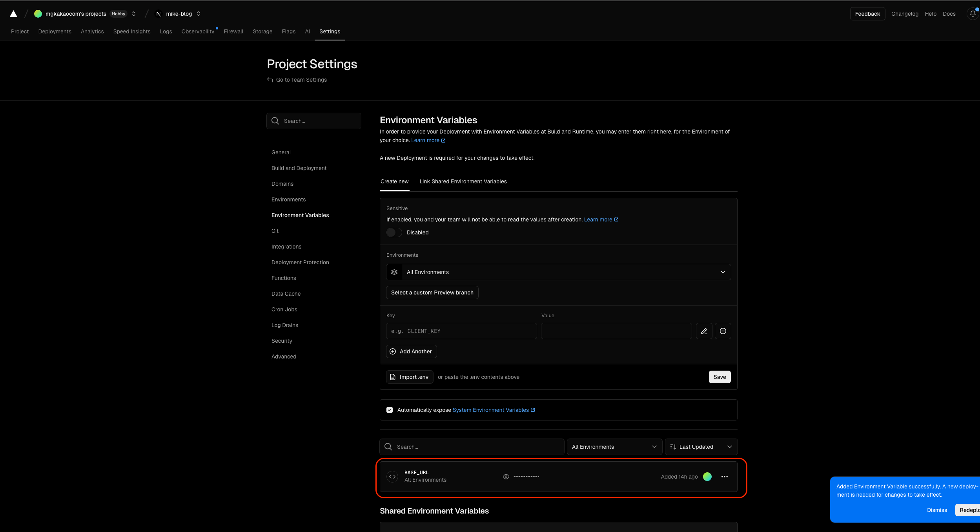Focus the Key input field
This screenshot has height=532, width=980.
[461, 331]
